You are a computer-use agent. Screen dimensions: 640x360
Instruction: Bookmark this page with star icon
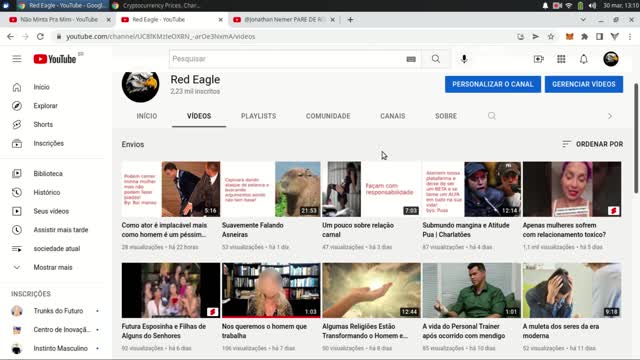point(551,36)
